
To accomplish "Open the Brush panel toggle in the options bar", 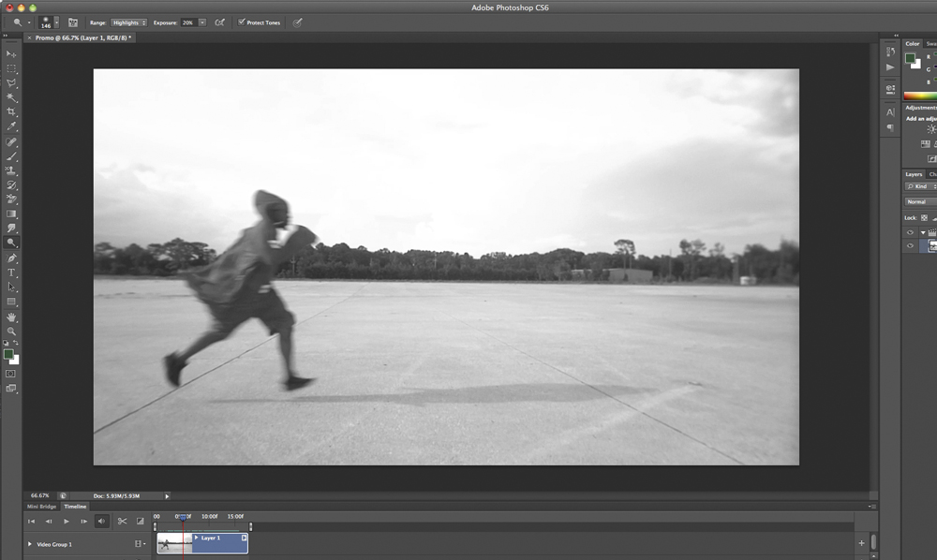I will pyautogui.click(x=73, y=22).
